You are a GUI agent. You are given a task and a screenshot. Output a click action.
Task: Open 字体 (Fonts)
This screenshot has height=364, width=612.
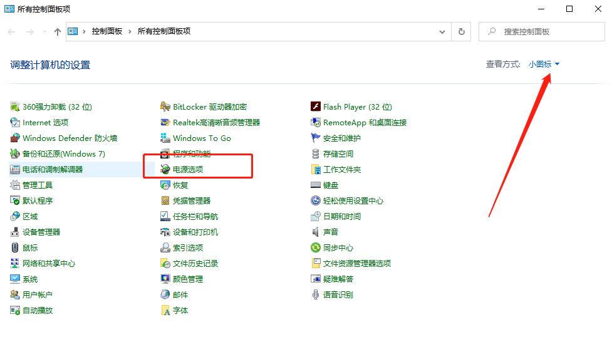(179, 310)
